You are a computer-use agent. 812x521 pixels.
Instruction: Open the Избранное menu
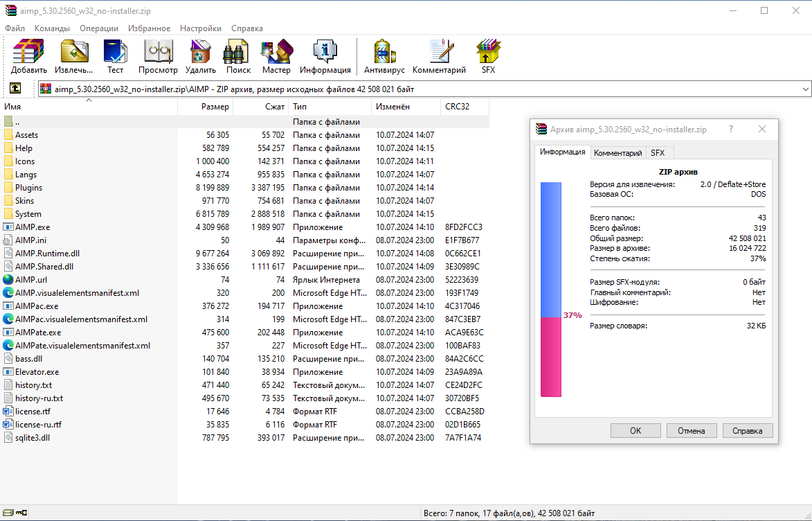pos(149,28)
